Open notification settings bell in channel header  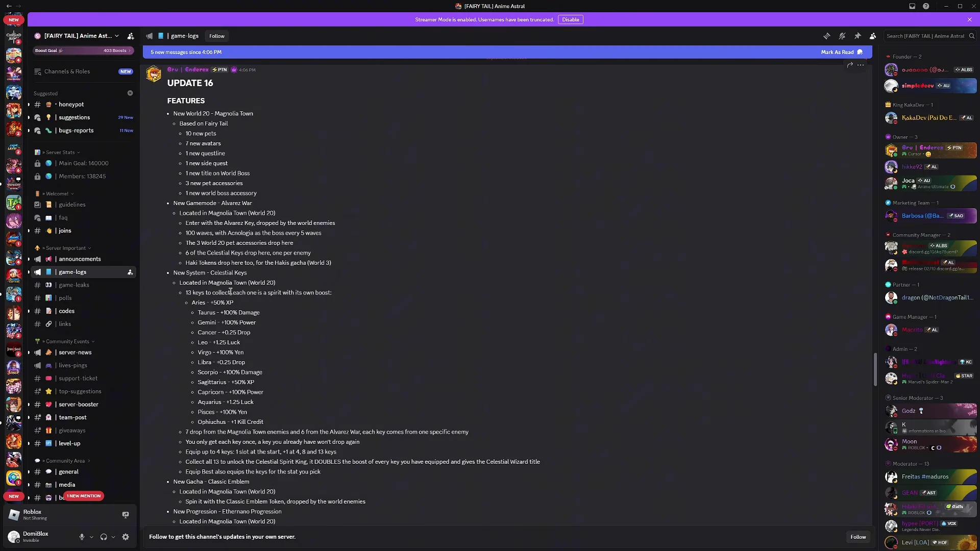click(x=842, y=36)
